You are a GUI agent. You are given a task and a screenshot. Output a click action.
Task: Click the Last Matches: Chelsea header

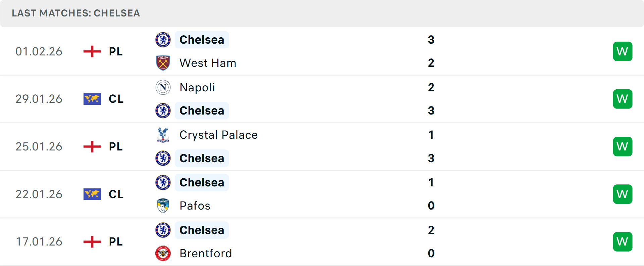76,13
